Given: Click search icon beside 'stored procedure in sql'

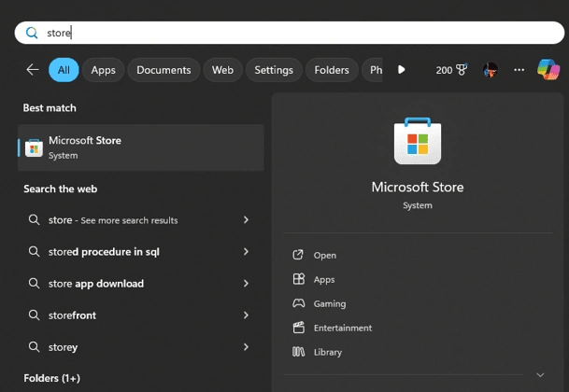Looking at the screenshot, I should [x=35, y=252].
